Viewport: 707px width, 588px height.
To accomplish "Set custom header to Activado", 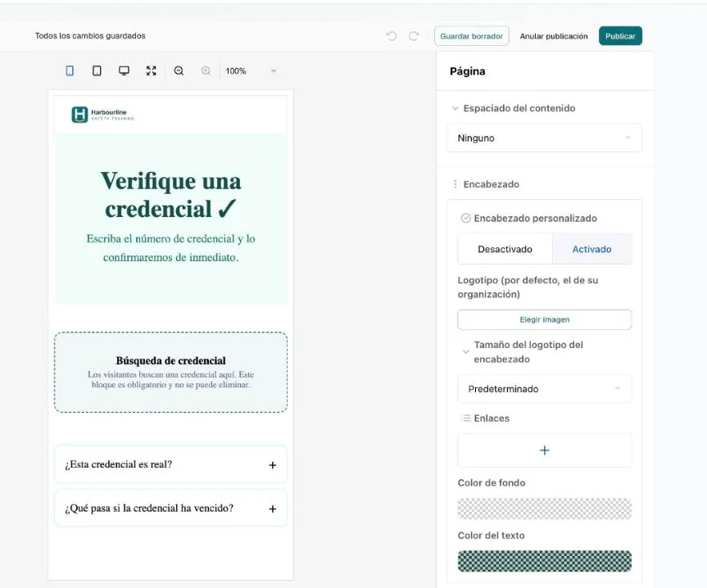I will [592, 249].
